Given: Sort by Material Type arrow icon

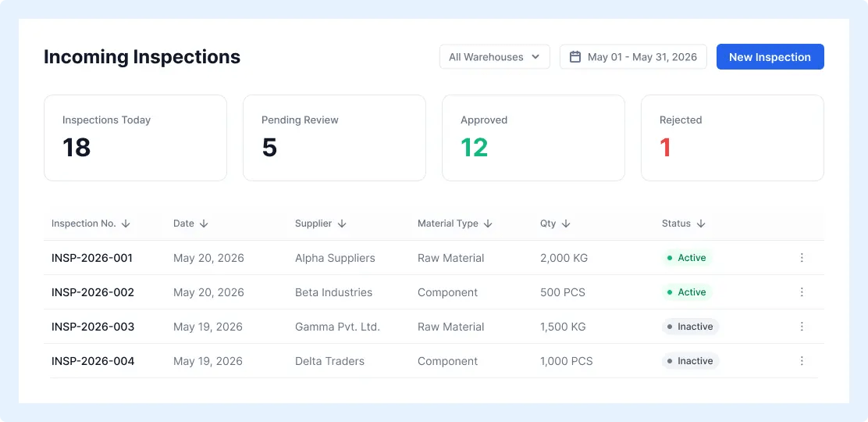Looking at the screenshot, I should (x=488, y=224).
